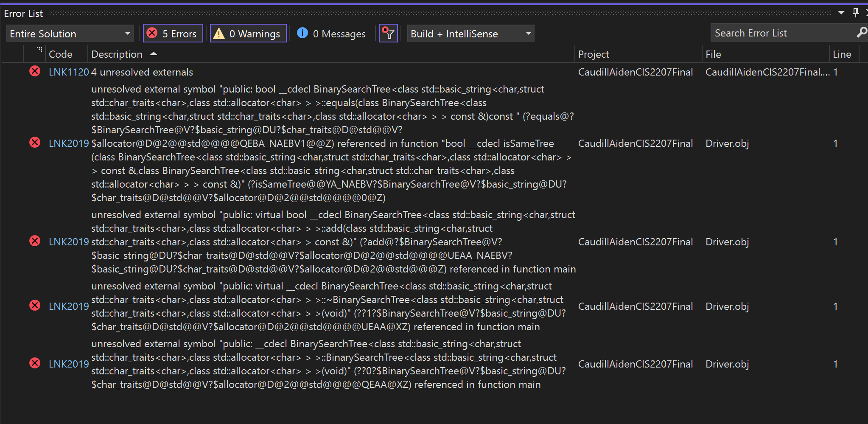Sort by the Description column header
This screenshot has width=868, height=424.
pos(117,54)
